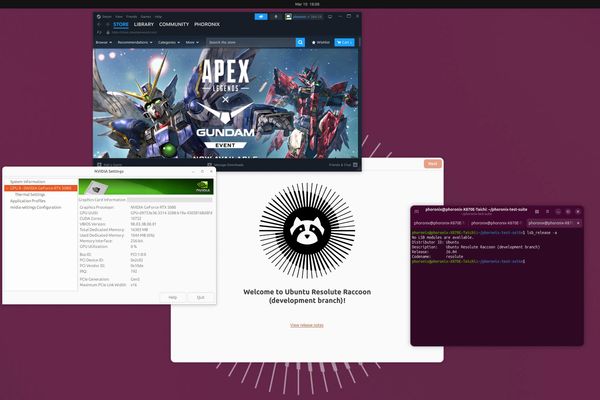Open Steam notifications bell icon

click(276, 17)
